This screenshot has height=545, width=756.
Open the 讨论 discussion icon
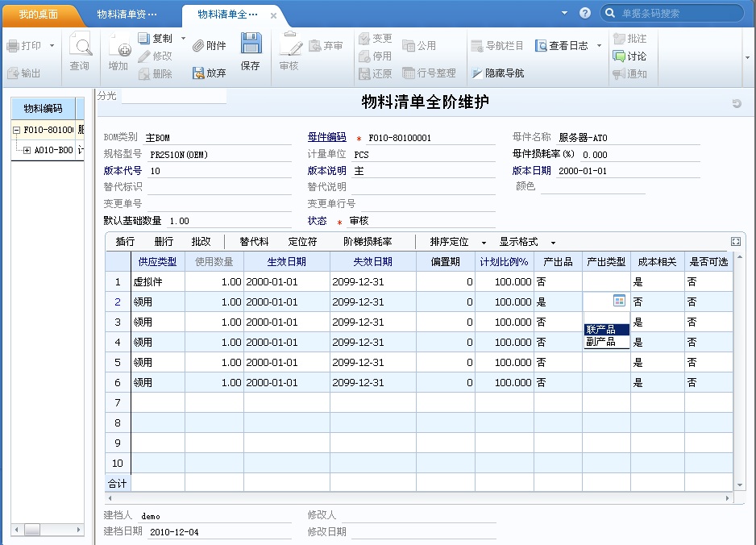click(619, 56)
